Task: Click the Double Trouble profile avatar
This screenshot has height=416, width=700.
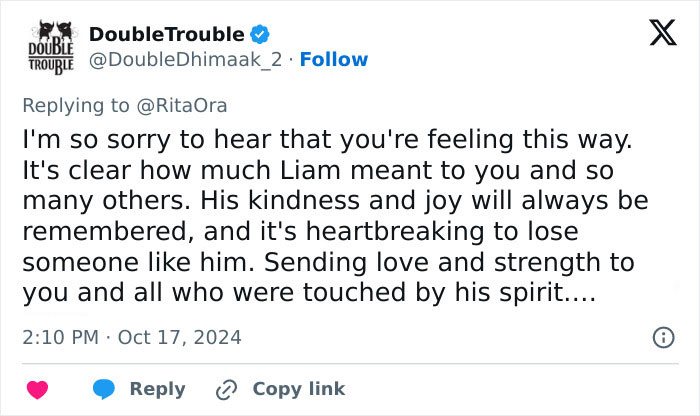Action: (46, 47)
